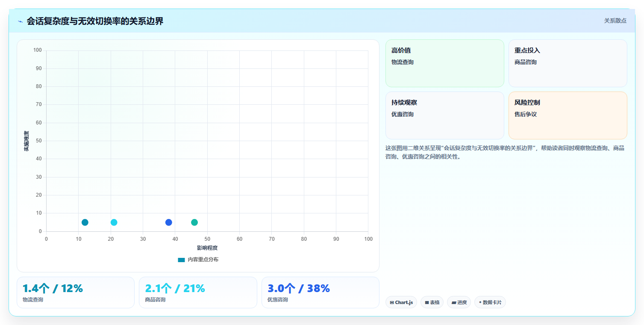Image resolution: width=644 pixels, height=325 pixels.
Task: Click the 关系散点 label in the header
Action: pyautogui.click(x=615, y=21)
